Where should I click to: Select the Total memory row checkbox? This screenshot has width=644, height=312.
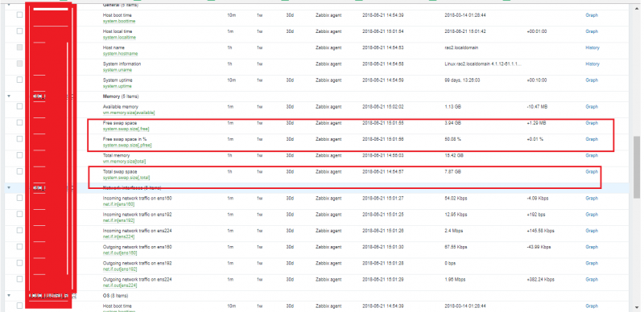click(x=19, y=155)
